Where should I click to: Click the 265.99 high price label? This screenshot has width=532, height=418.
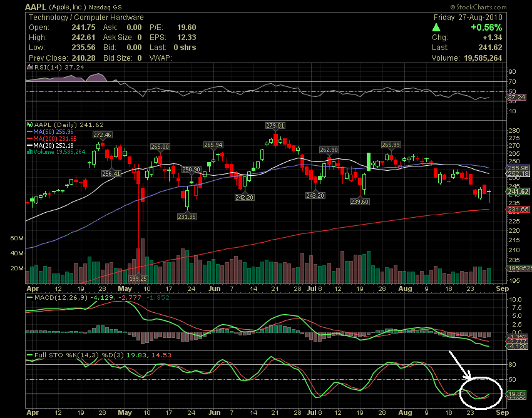[391, 145]
